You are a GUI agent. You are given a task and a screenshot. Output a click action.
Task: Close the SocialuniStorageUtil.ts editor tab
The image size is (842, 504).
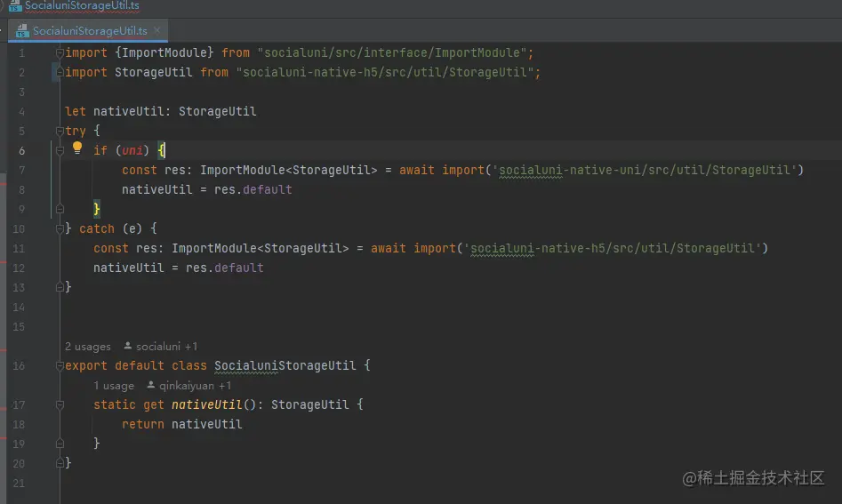click(156, 30)
